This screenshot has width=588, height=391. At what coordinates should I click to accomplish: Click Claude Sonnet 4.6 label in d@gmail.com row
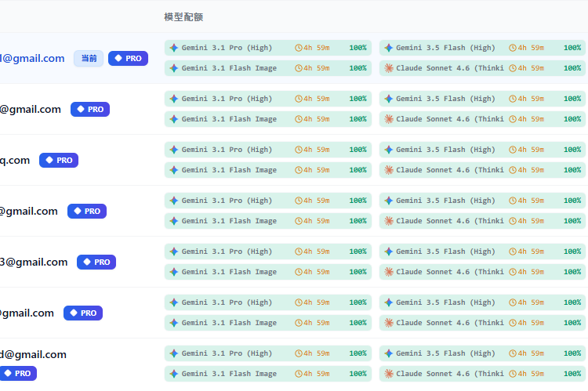pos(450,374)
